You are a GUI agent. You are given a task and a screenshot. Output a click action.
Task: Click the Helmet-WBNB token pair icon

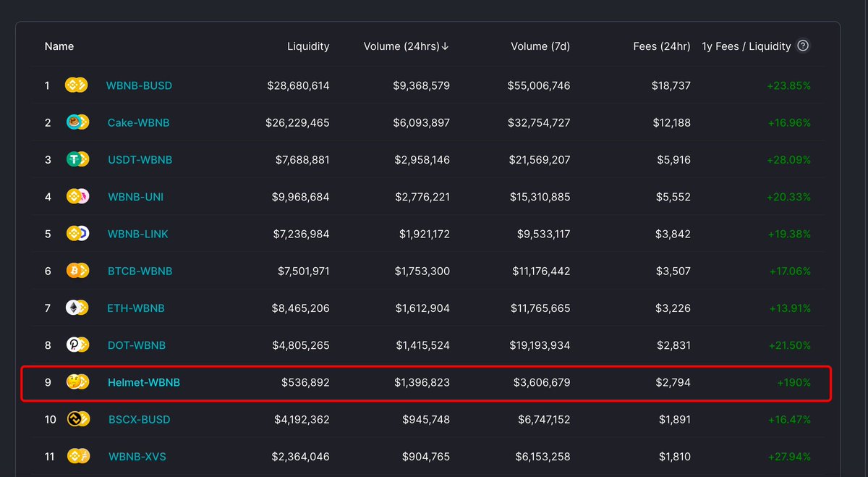pyautogui.click(x=77, y=382)
